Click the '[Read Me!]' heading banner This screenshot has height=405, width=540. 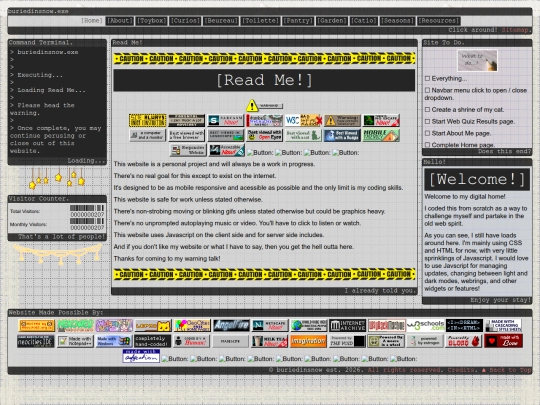point(264,80)
